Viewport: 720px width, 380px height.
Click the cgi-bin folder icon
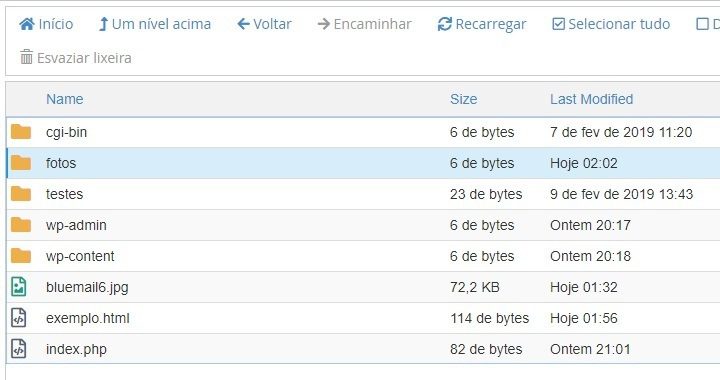[x=21, y=132]
